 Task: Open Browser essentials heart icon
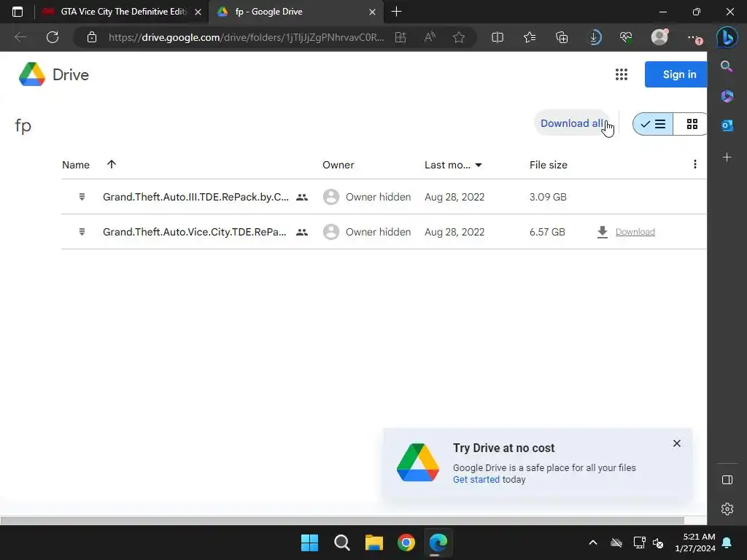[x=626, y=37]
